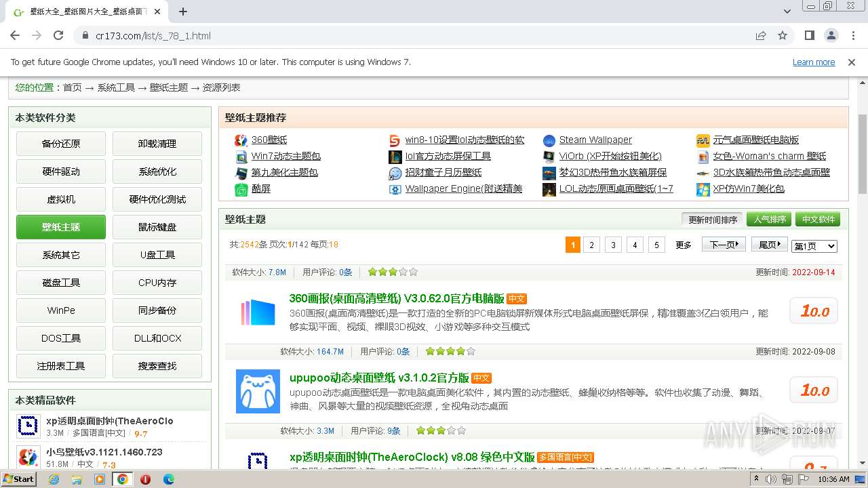Expand the tab search chevron
Image resolution: width=868 pixels, height=488 pixels.
point(787,12)
